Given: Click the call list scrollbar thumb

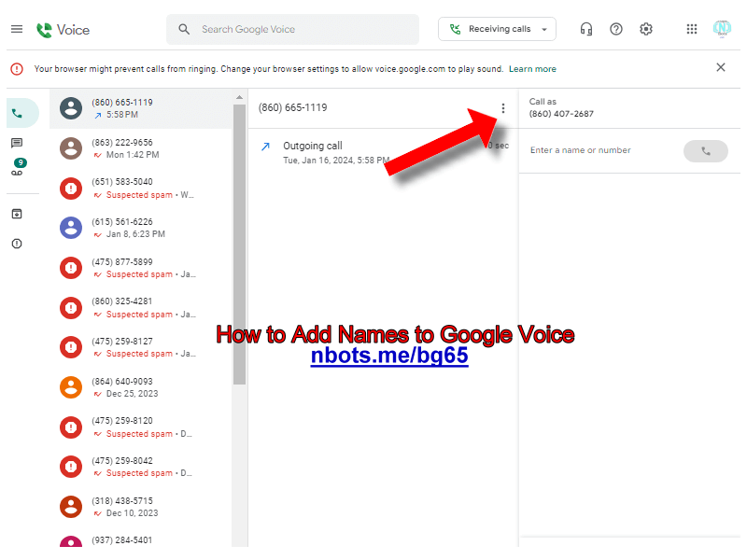Looking at the screenshot, I should (x=239, y=245).
